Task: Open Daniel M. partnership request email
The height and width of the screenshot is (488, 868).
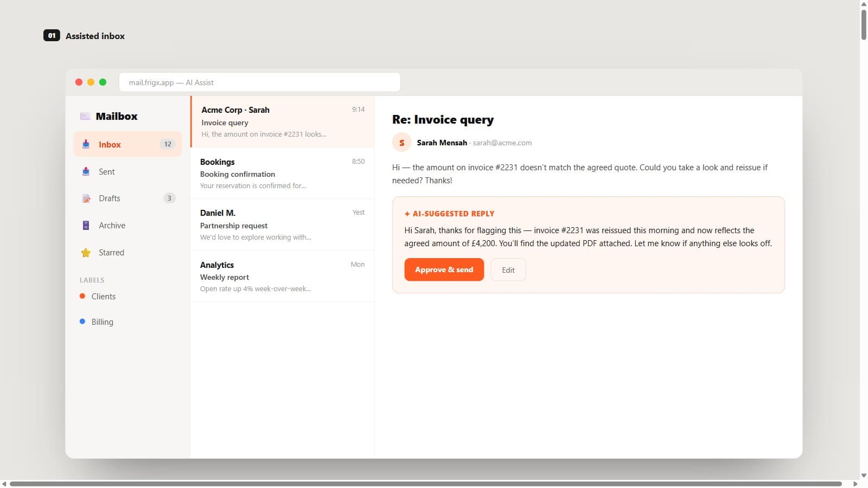Action: point(283,224)
